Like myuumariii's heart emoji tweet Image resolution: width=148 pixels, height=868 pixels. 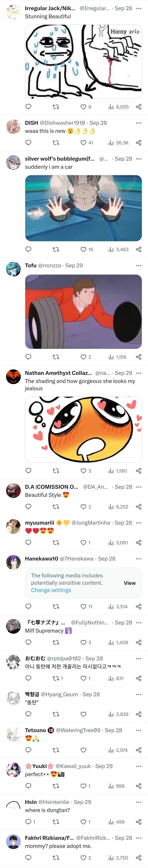pos(83,542)
